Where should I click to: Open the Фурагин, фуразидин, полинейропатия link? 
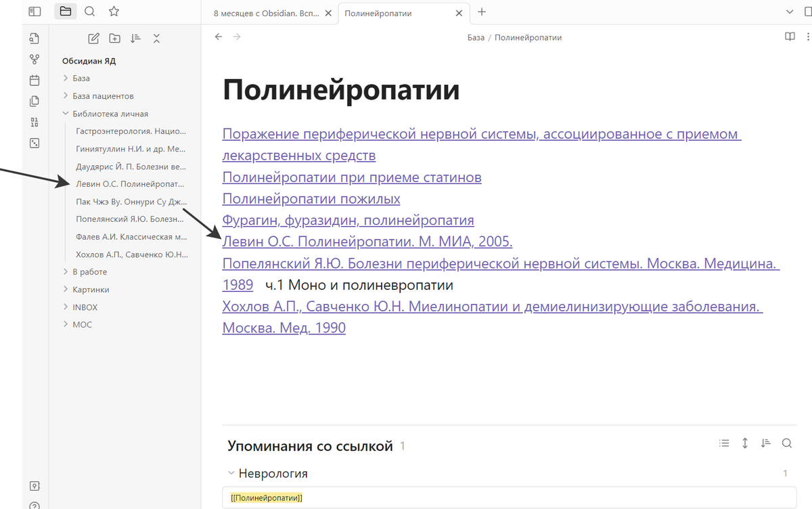click(x=348, y=220)
